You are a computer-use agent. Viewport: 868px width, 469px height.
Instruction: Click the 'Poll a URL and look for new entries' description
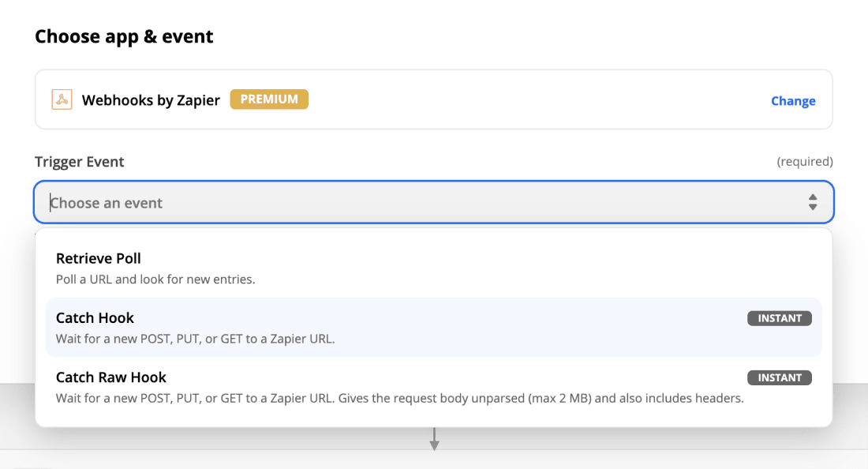[x=155, y=279]
